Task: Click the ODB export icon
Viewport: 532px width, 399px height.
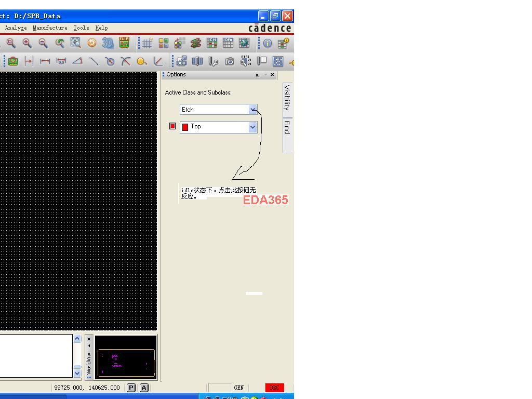Action: [181, 61]
